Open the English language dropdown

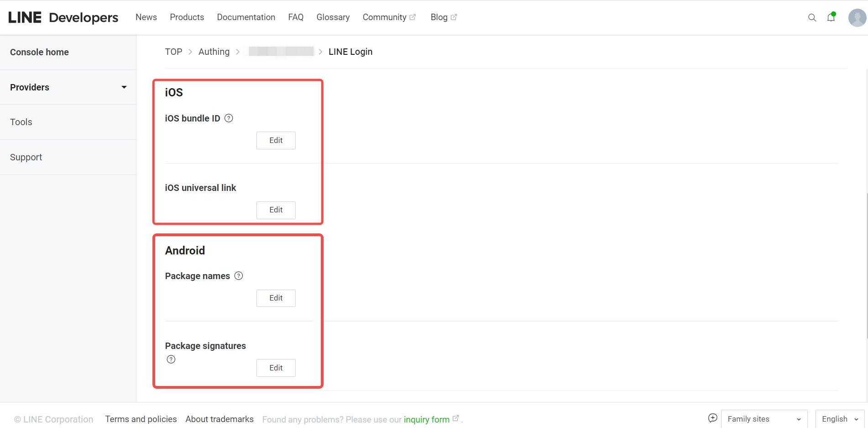839,419
